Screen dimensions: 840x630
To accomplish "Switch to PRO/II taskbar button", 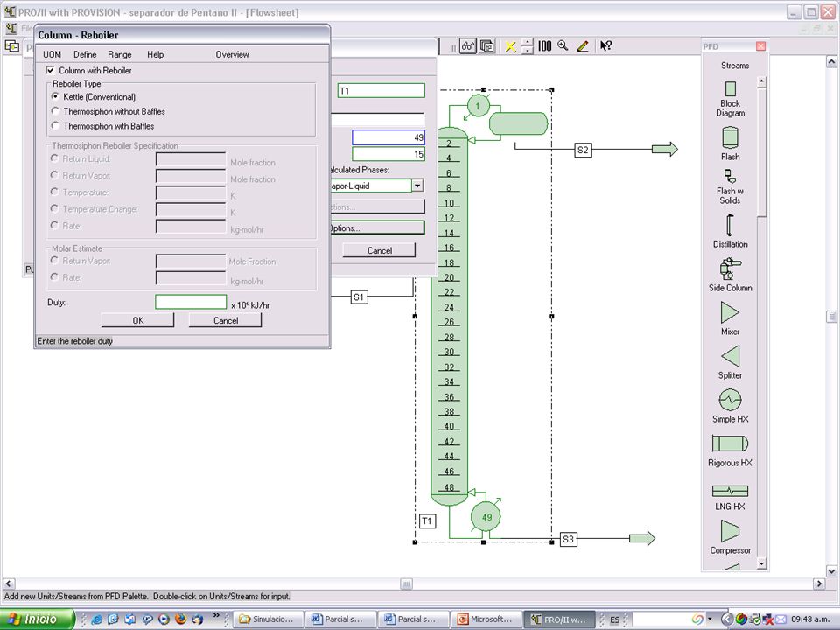I will (560, 619).
